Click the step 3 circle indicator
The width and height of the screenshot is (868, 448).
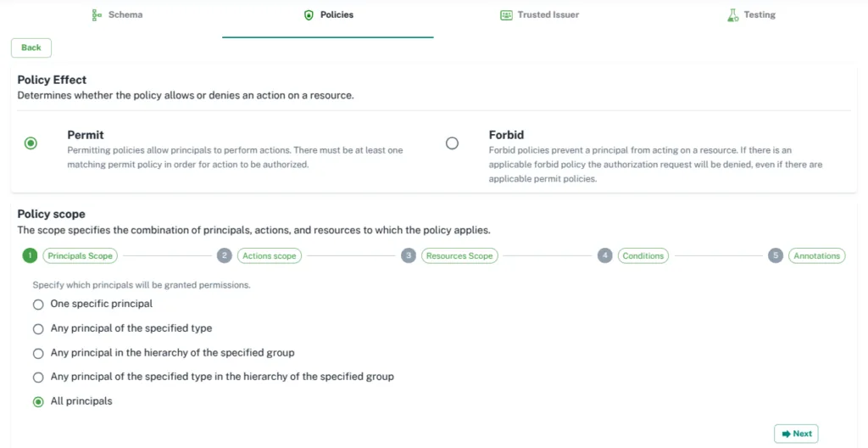[x=409, y=255]
